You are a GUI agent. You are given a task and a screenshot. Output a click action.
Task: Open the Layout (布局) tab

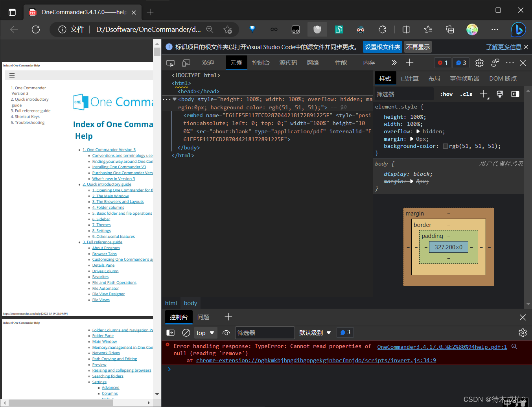click(x=434, y=79)
